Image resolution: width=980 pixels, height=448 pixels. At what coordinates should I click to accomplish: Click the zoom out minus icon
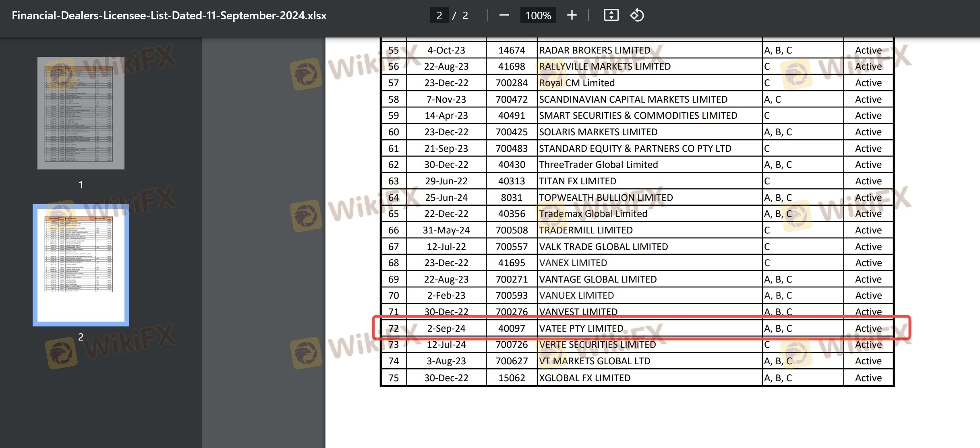pyautogui.click(x=504, y=15)
